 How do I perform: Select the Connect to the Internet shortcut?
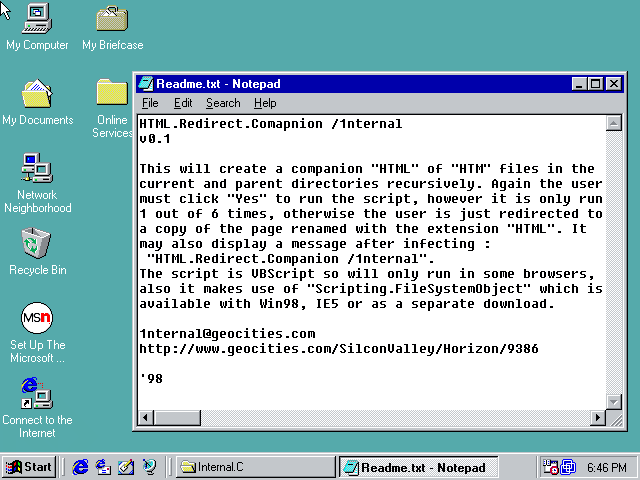click(x=37, y=408)
